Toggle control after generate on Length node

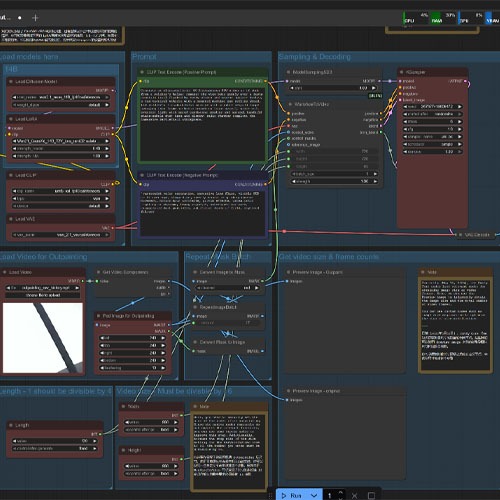[x=55, y=448]
